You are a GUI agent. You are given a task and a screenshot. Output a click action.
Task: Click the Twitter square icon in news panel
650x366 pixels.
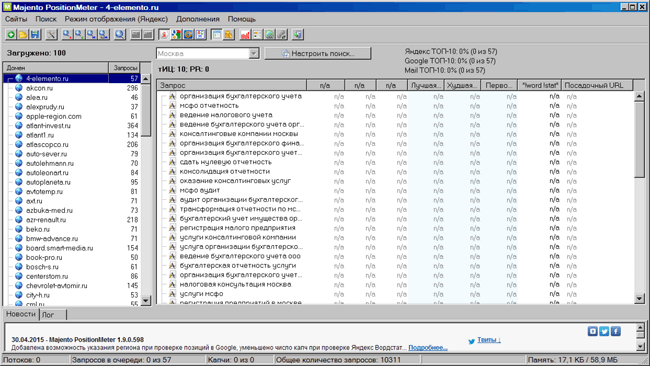(x=604, y=331)
